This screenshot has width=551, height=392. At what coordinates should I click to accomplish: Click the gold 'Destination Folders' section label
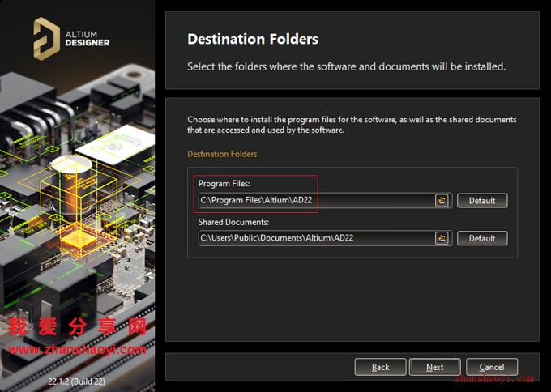point(222,154)
